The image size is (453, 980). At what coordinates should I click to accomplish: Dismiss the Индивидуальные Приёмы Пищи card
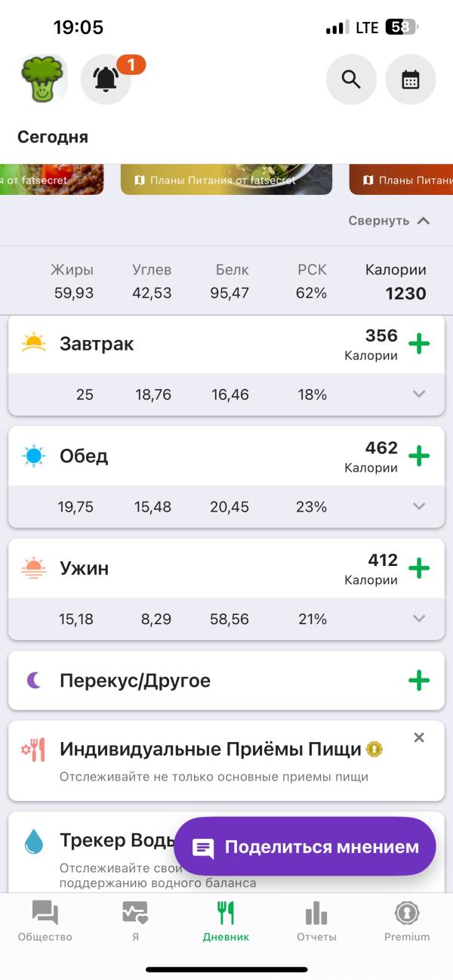[x=419, y=737]
